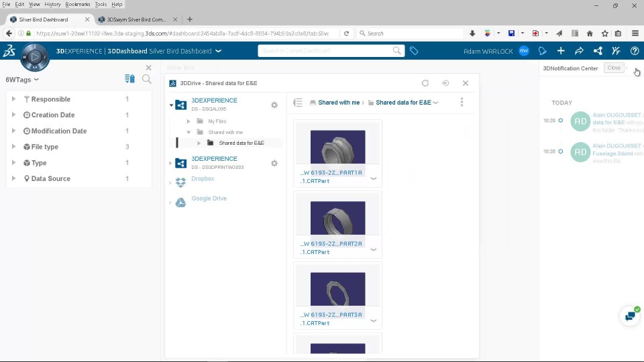This screenshot has height=362, width=644.
Task: Go back in the browser
Action: [x=9, y=34]
